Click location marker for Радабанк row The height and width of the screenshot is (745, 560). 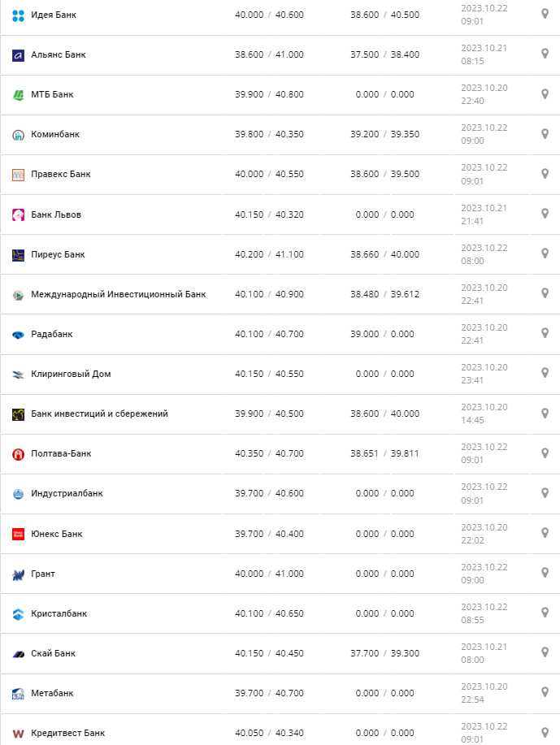(545, 333)
